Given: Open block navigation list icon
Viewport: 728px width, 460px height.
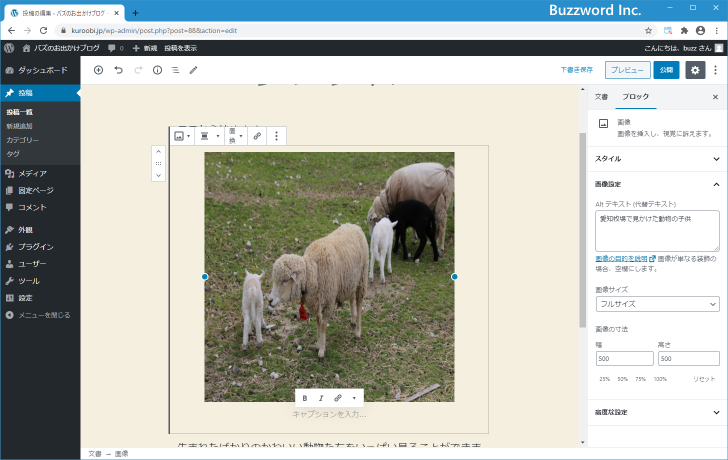Looking at the screenshot, I should tap(176, 70).
